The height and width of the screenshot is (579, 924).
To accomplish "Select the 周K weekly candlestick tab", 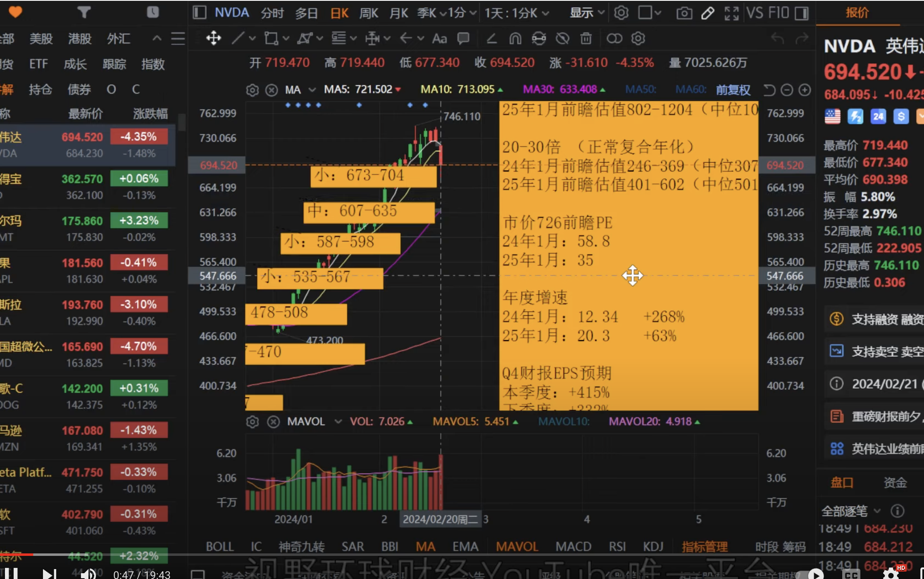I will 369,13.
